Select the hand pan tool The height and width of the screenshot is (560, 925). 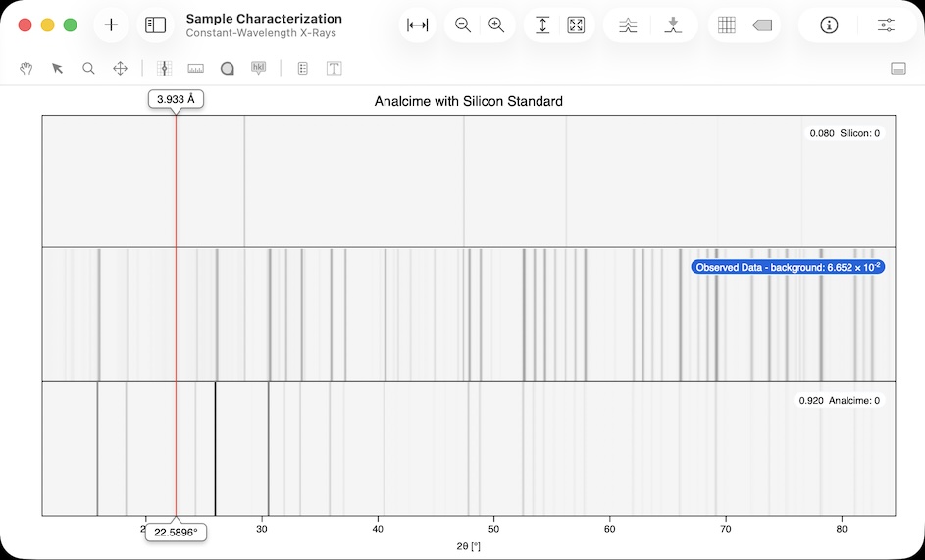pyautogui.click(x=27, y=69)
